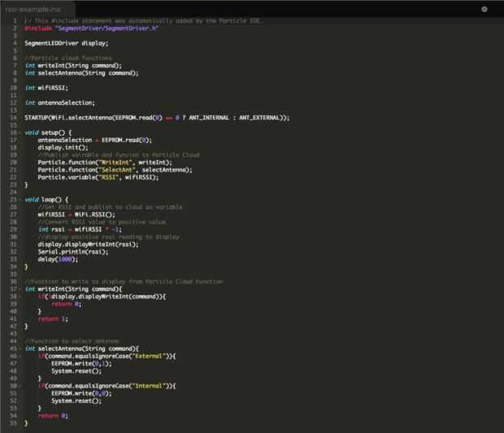Click 'System.reset();' on line 52

click(76, 401)
